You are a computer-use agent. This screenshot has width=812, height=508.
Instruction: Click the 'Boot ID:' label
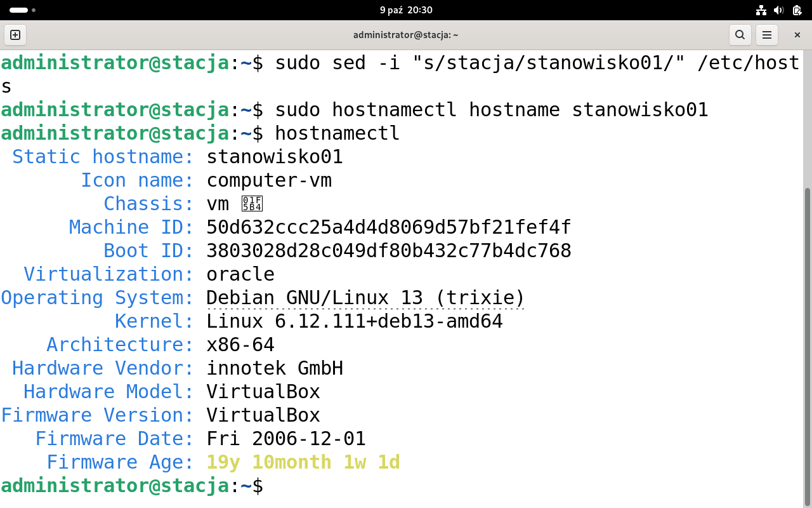coord(148,251)
